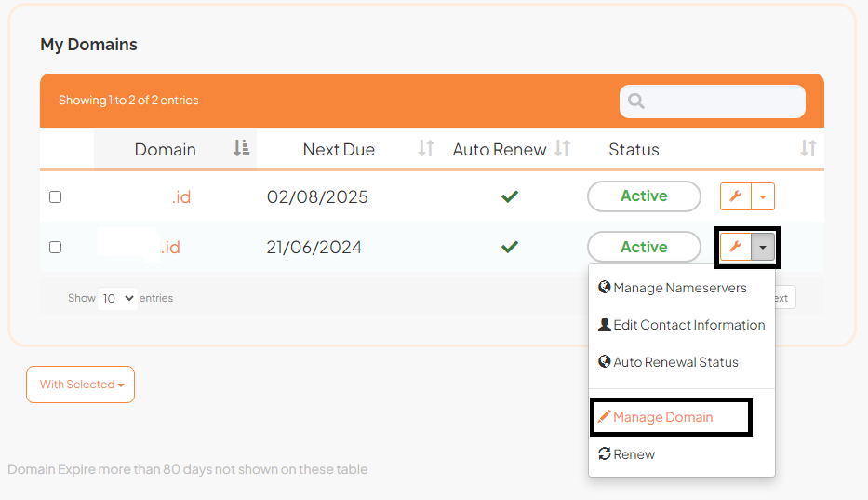
Task: Click the wrench icon for the 21/06/2024 domain
Action: [735, 247]
